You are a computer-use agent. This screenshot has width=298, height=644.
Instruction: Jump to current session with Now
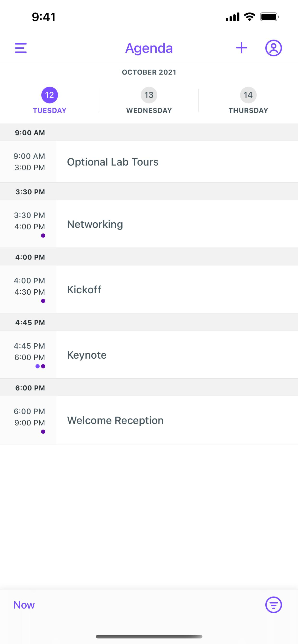coord(24,605)
